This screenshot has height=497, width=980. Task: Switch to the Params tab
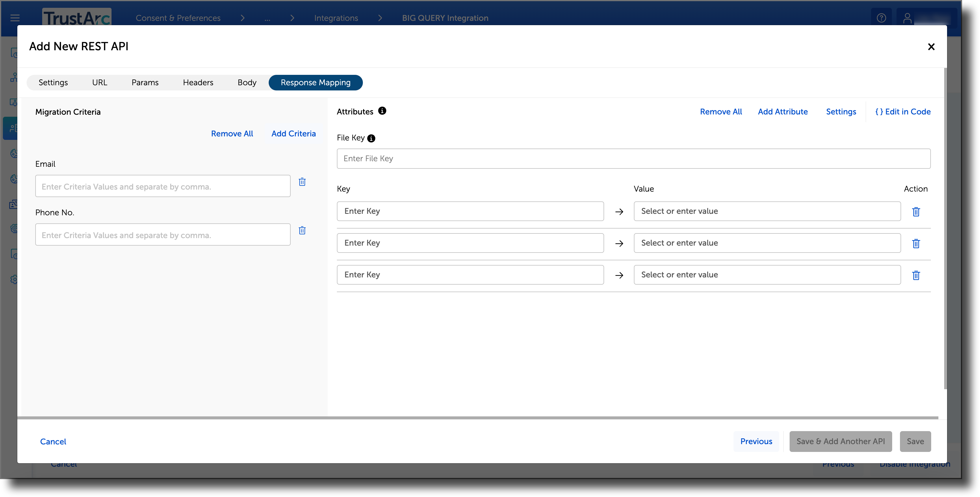point(145,83)
